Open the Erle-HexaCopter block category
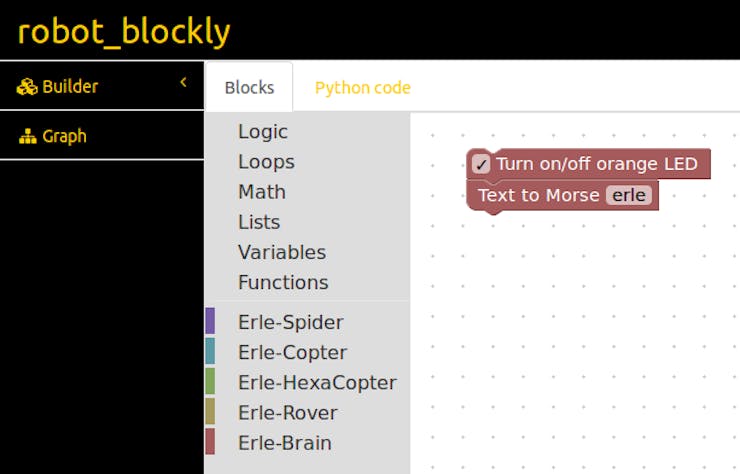The height and width of the screenshot is (474, 740). [x=317, y=382]
